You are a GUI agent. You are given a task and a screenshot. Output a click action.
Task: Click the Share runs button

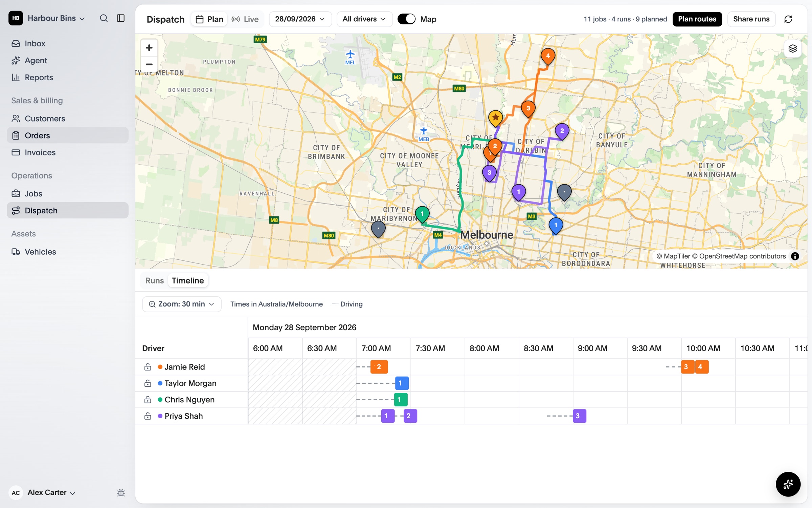pos(751,19)
